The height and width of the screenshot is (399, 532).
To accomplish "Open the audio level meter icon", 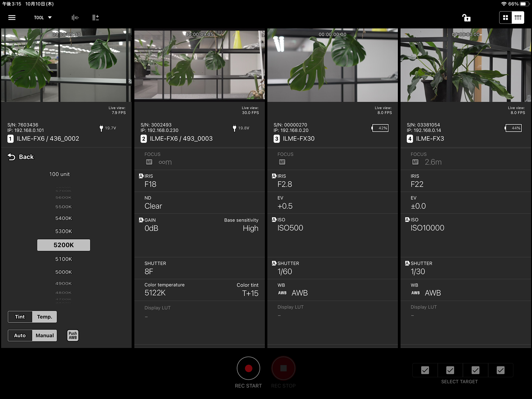I will click(x=75, y=17).
